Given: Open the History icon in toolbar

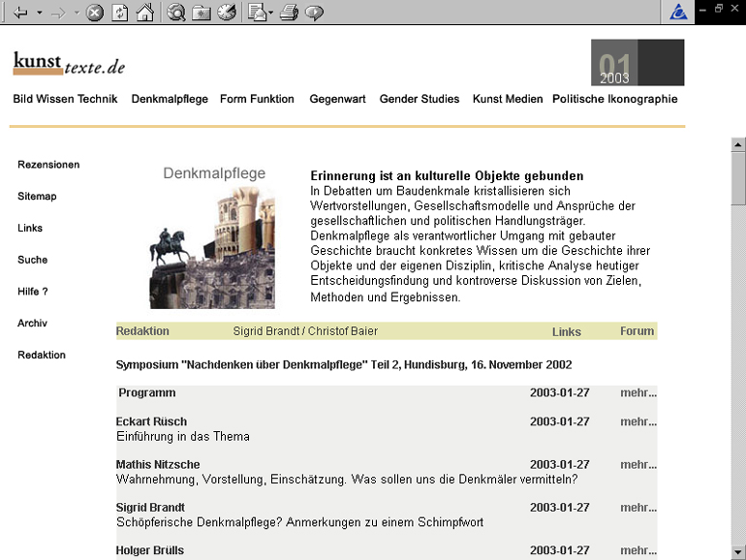Looking at the screenshot, I should tap(226, 13).
